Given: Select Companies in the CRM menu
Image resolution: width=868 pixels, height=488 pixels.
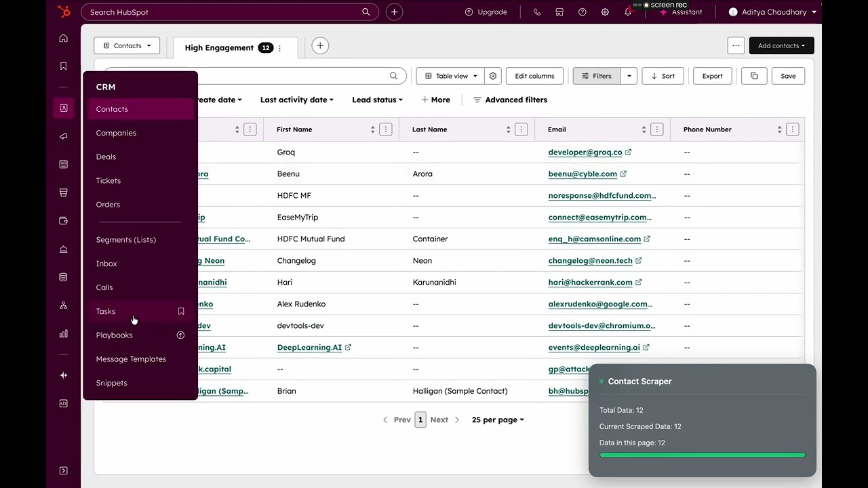Looking at the screenshot, I should pyautogui.click(x=140, y=133).
